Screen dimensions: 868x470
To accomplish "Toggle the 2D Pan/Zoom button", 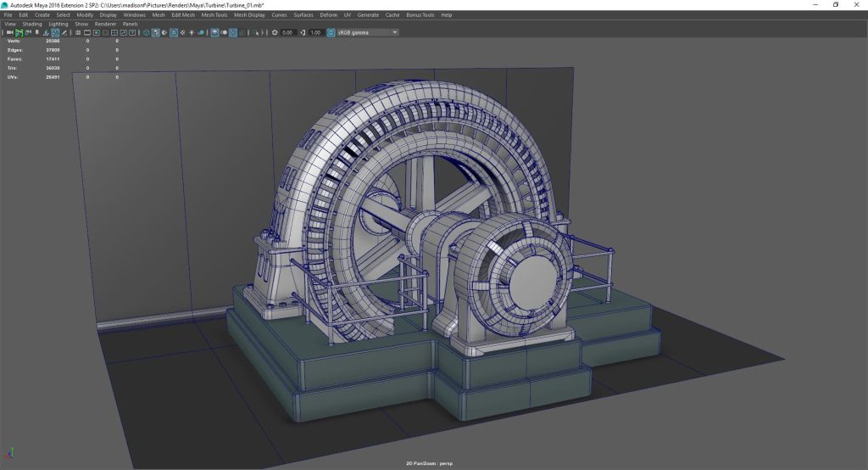I will click(x=56, y=32).
